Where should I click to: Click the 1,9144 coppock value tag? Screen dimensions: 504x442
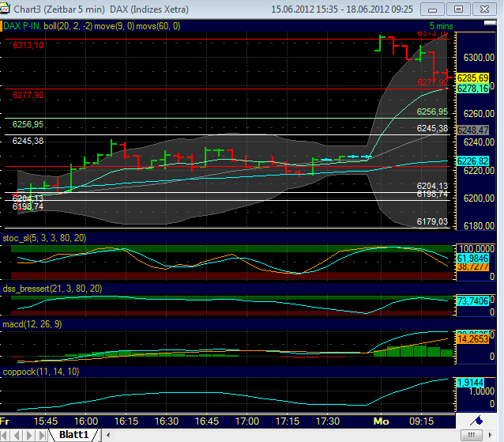click(470, 383)
